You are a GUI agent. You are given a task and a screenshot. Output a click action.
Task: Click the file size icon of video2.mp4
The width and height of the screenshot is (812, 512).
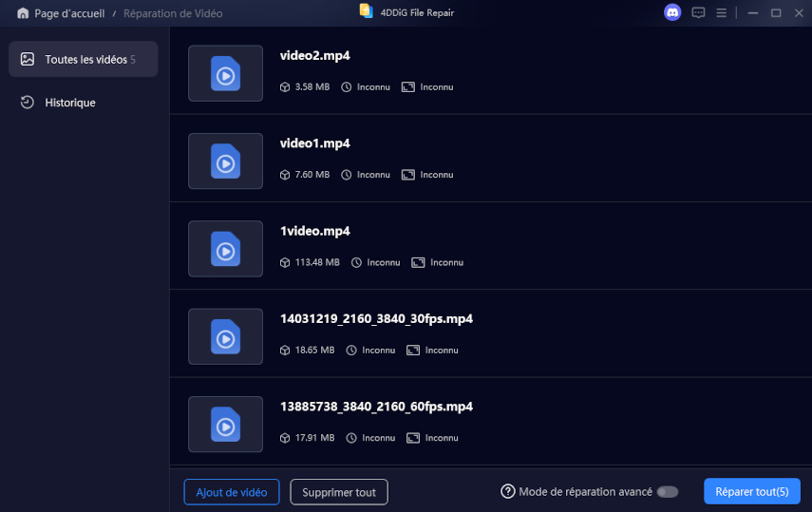[x=285, y=87]
